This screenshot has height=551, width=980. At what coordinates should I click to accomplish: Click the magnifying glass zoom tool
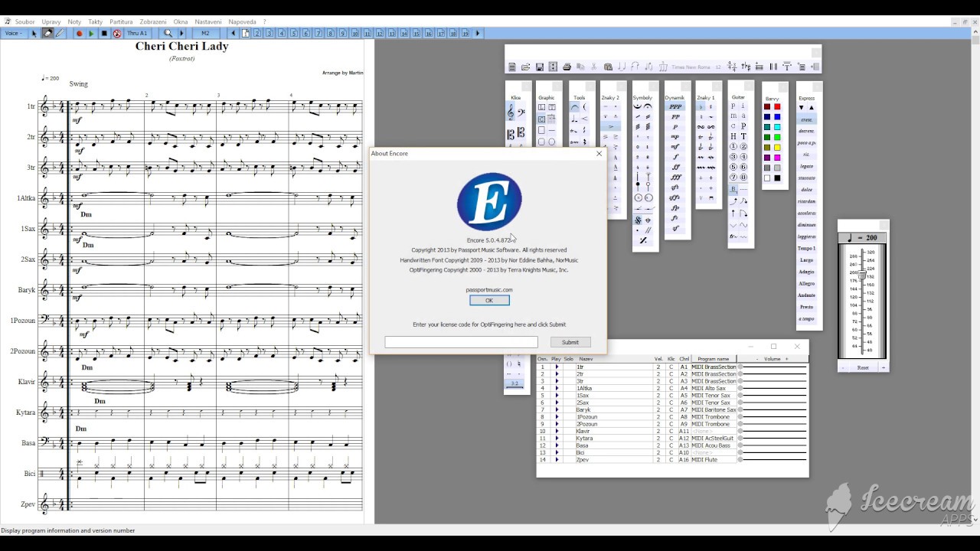click(168, 34)
